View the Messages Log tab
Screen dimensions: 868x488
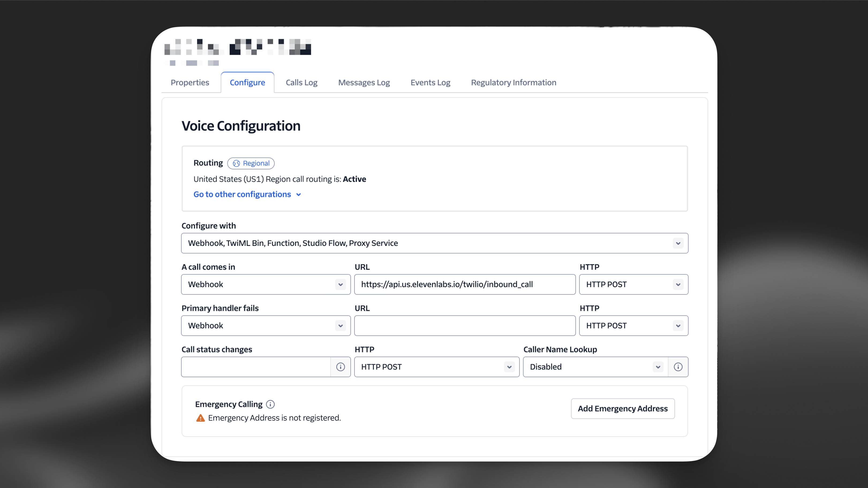click(364, 82)
